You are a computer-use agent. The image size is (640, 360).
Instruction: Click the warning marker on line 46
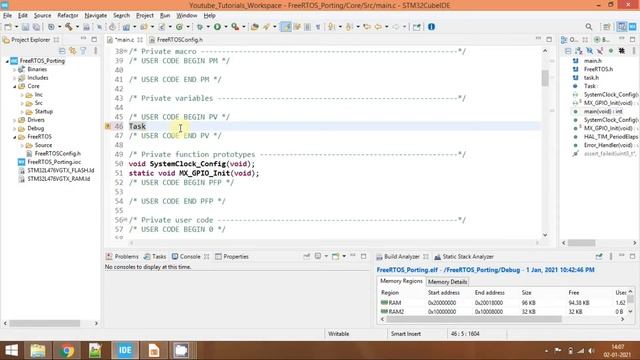(x=108, y=126)
